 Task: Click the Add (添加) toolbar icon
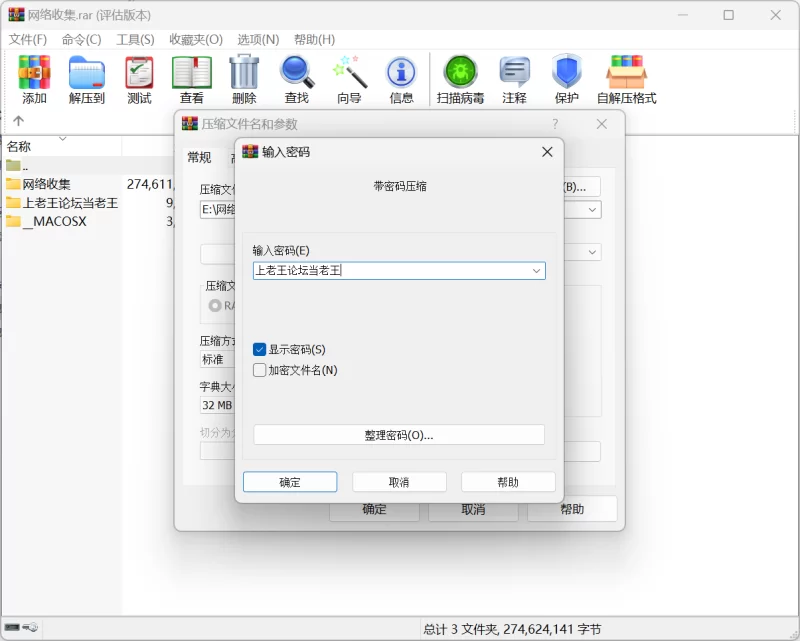point(34,79)
